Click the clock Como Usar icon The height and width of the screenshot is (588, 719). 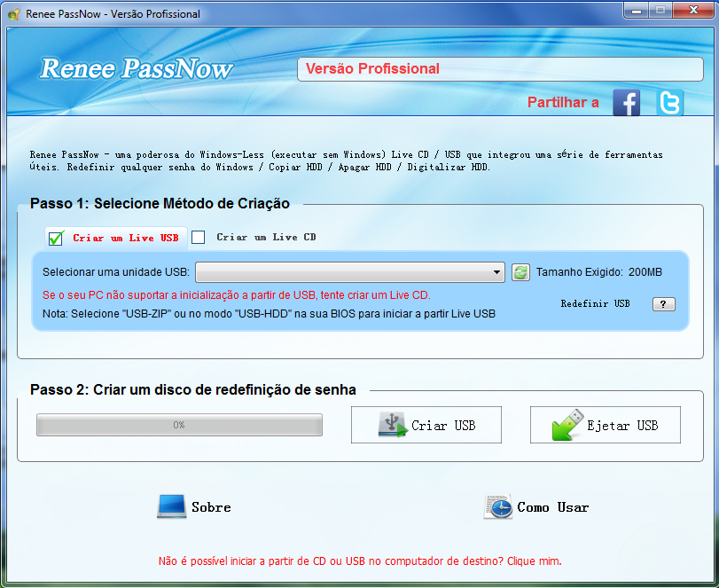(498, 506)
